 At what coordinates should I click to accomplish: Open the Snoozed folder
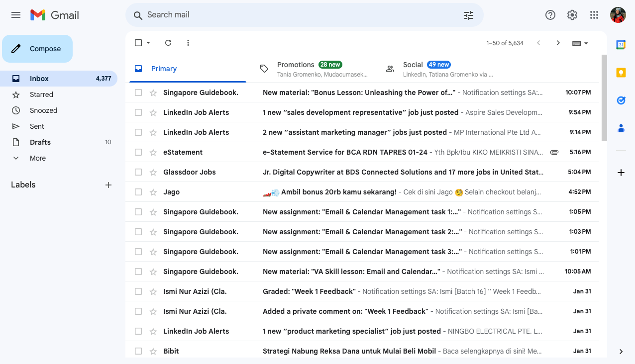[59, 110]
